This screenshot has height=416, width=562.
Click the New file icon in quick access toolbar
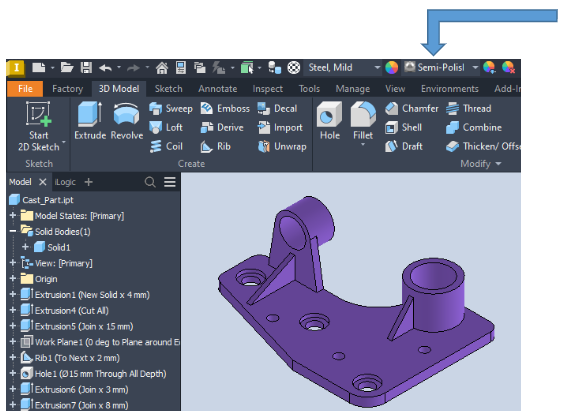(38, 67)
